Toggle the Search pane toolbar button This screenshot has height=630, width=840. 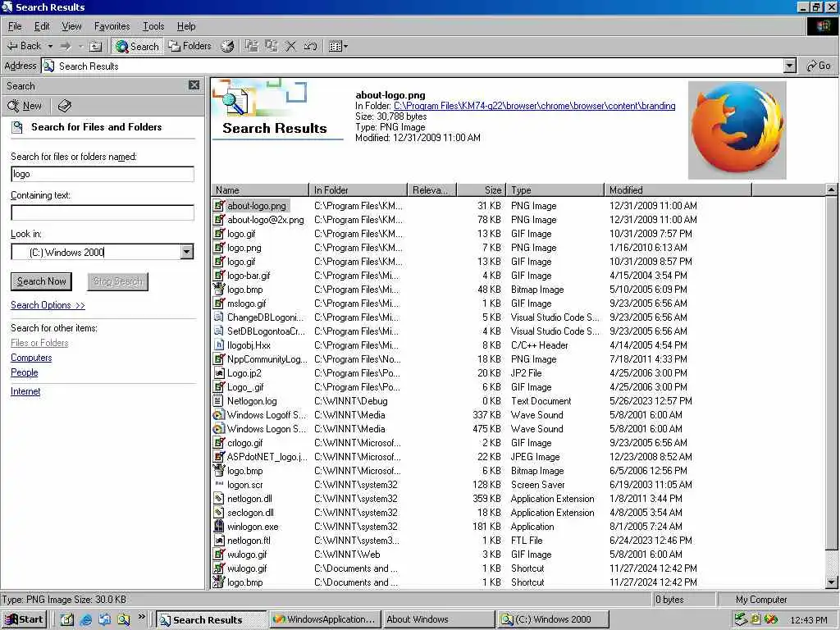(x=138, y=47)
